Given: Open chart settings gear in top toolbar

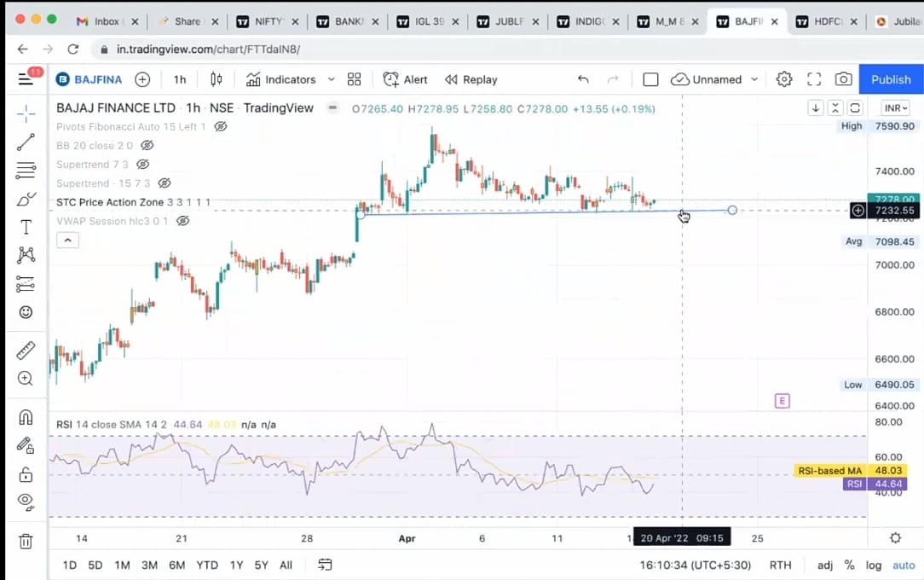Looking at the screenshot, I should (x=784, y=79).
